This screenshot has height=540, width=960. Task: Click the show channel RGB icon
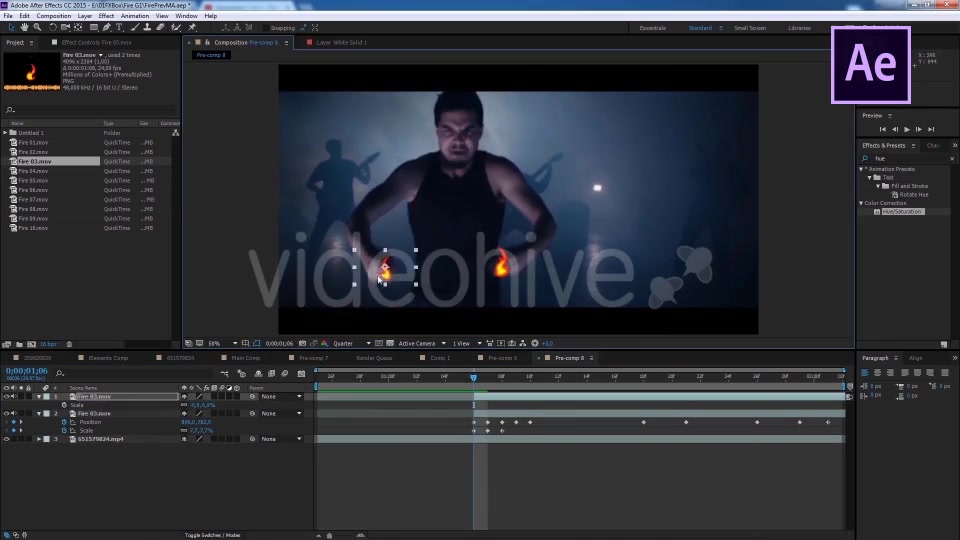coord(324,343)
